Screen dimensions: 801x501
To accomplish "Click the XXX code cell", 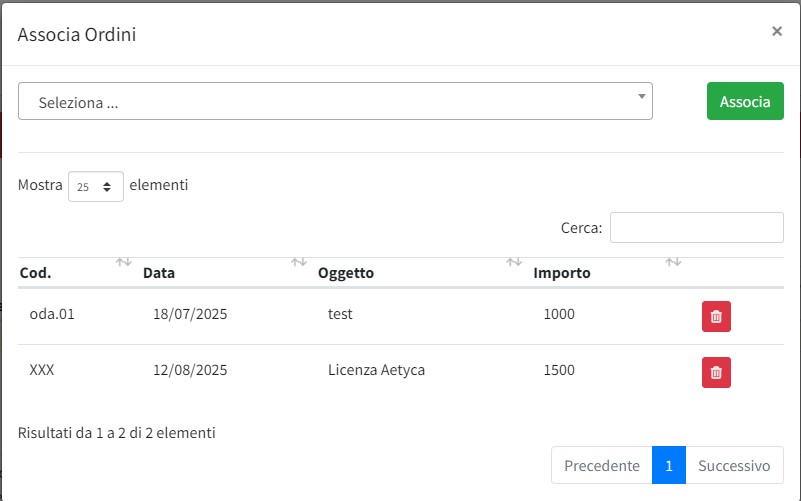I will coord(42,370).
